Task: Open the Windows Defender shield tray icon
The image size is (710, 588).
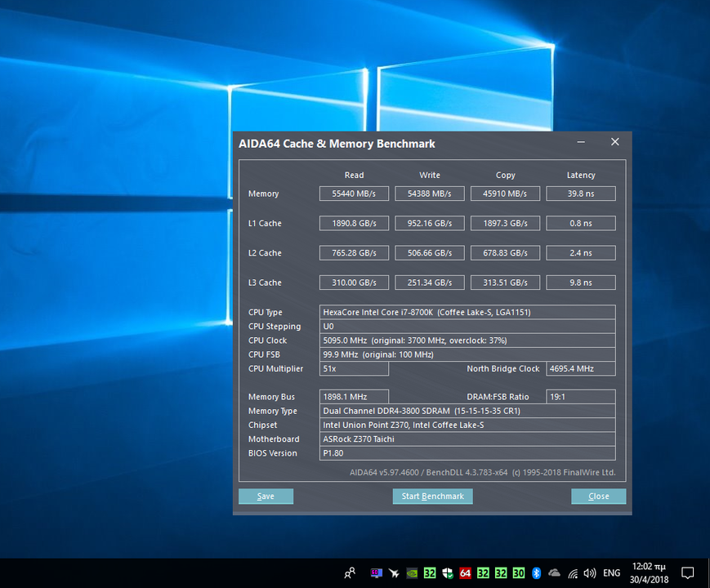Action: [x=448, y=573]
